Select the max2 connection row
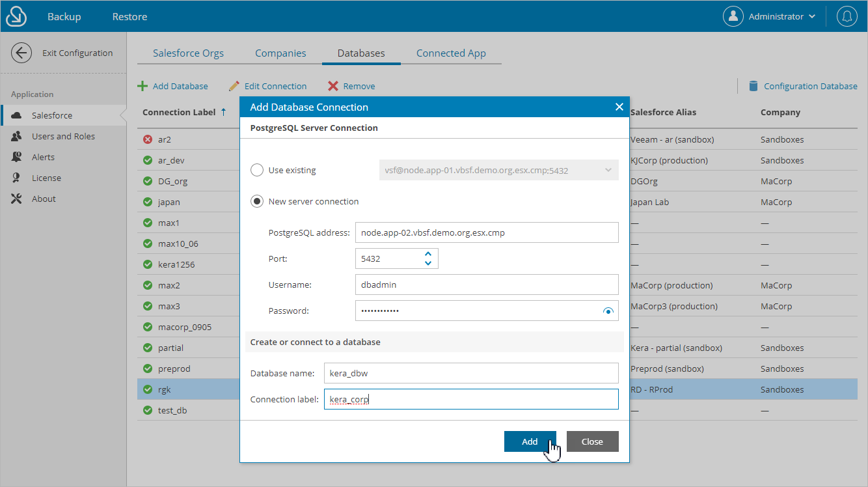Viewport: 868px width, 487px height. (189, 285)
